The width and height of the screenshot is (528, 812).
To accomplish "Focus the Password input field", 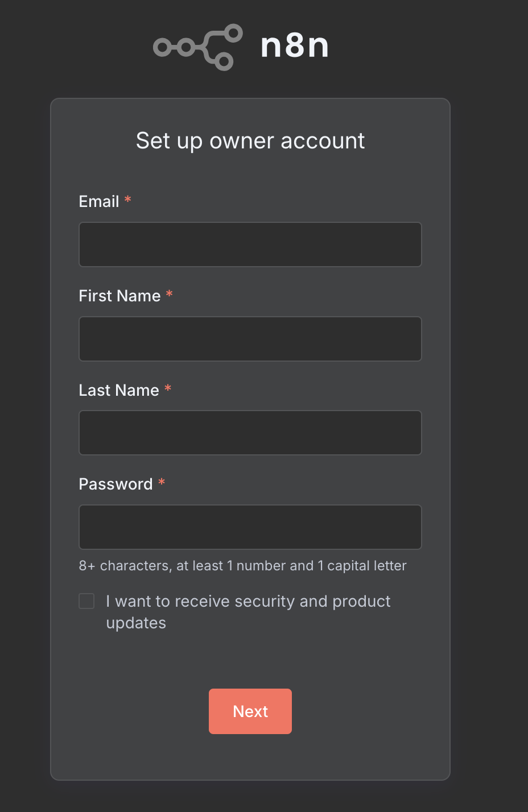I will [x=250, y=527].
